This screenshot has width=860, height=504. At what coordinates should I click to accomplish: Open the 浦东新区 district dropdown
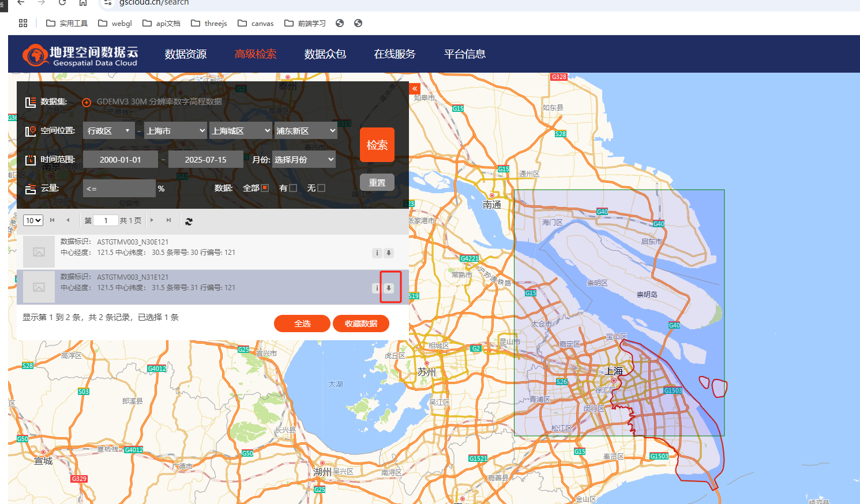305,131
